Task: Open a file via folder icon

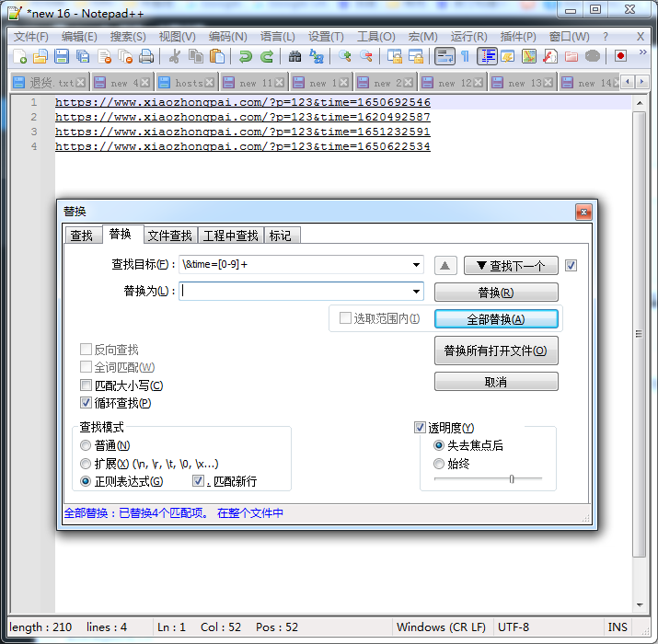Action: point(40,56)
